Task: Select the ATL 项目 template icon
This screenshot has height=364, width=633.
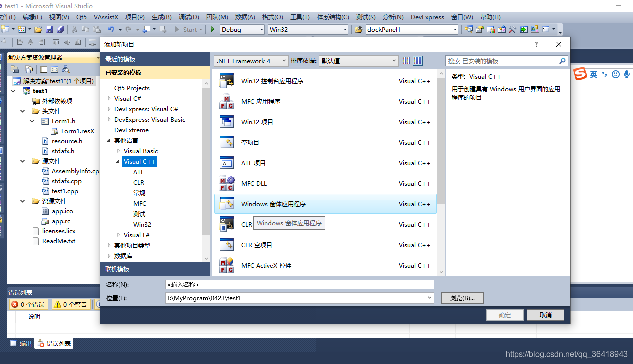Action: [x=227, y=163]
